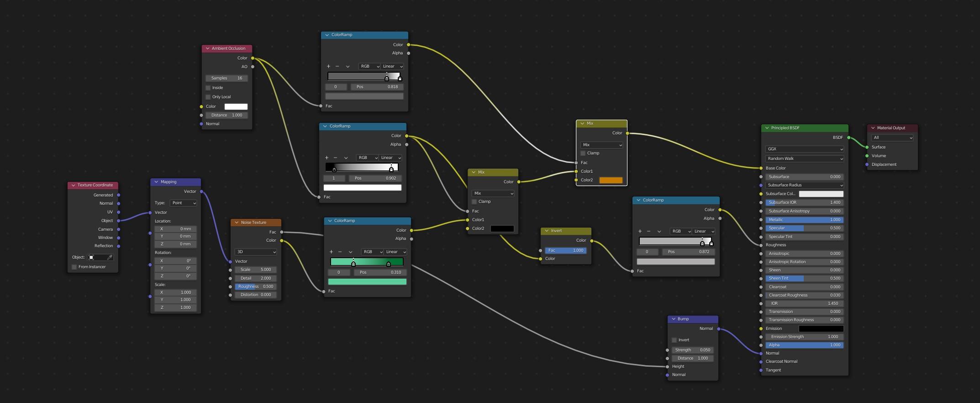Open the GGX distribution dropdown

[804, 149]
